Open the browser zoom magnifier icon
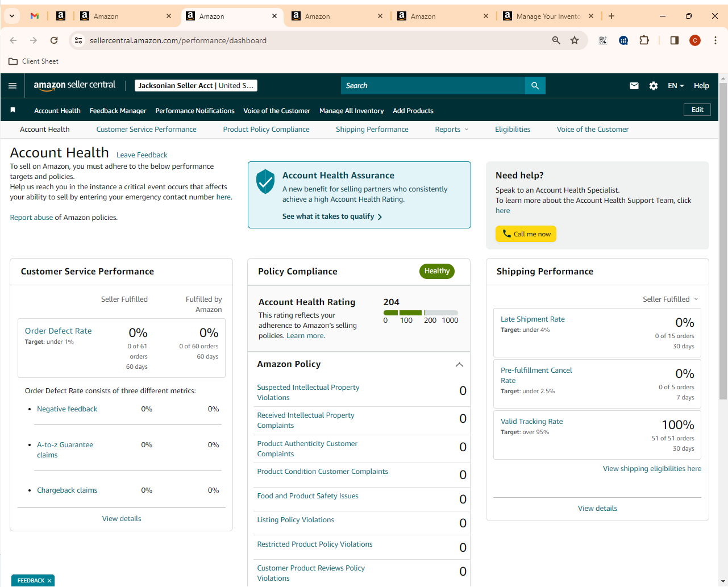Viewport: 728px width, 587px height. [x=556, y=40]
